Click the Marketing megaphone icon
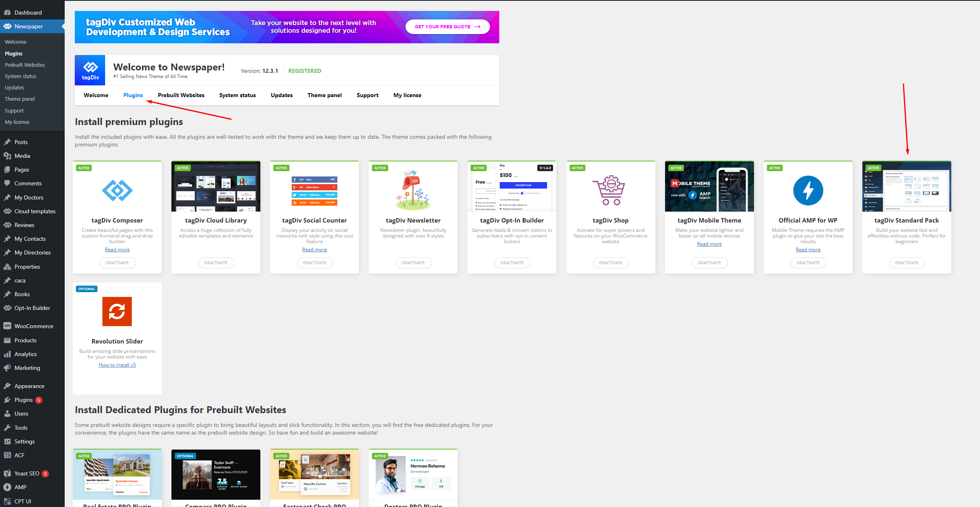The width and height of the screenshot is (980, 507). click(x=7, y=368)
